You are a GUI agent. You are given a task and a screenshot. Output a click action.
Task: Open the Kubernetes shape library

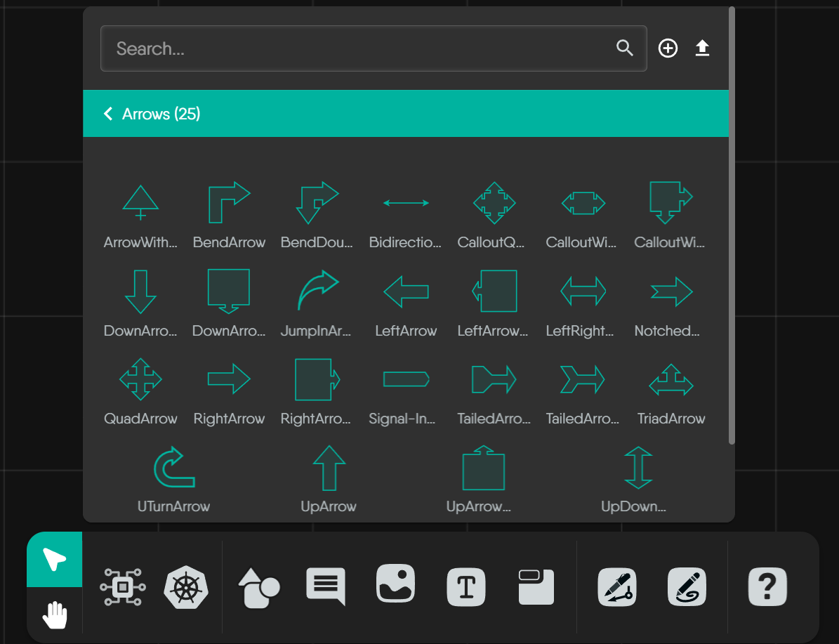[x=185, y=588]
